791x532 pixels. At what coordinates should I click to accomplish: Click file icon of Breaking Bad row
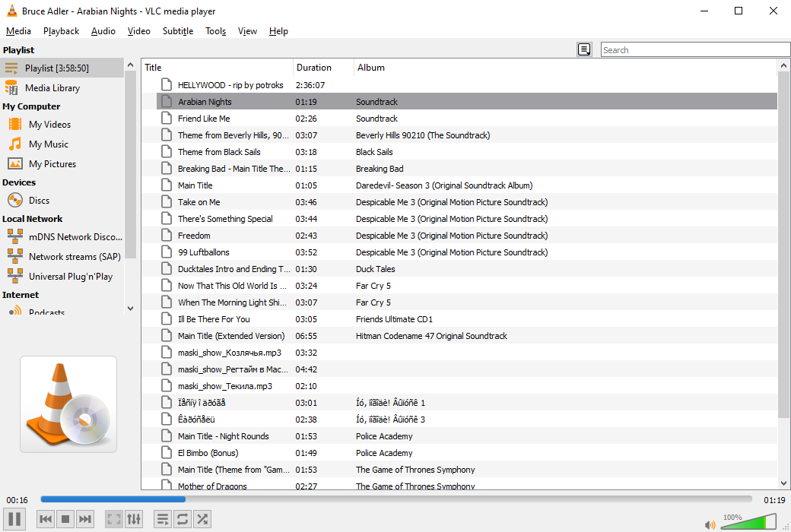(167, 169)
